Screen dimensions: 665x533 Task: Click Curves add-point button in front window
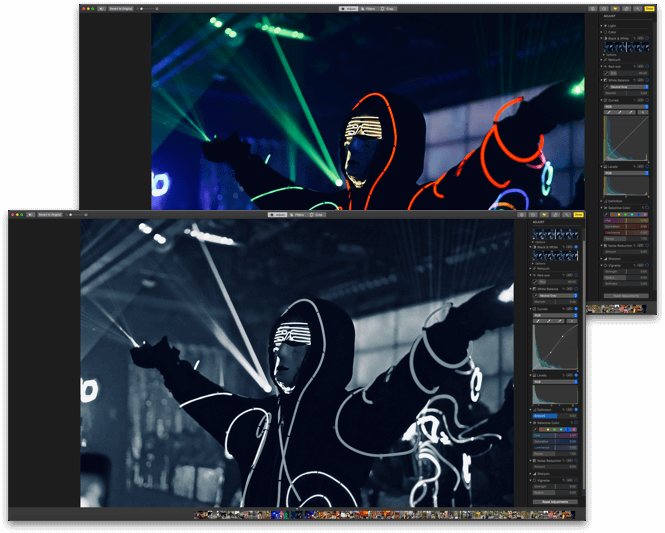(572, 321)
